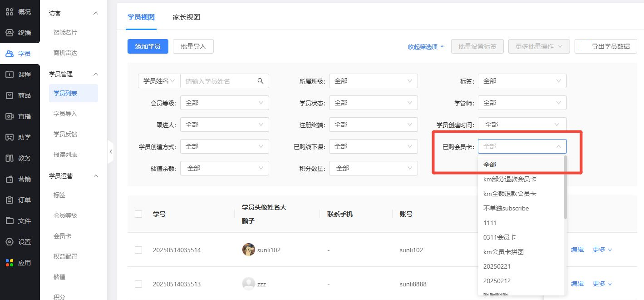644x300 pixels.
Task: Open the 学员状态 filter dropdown
Action: tap(374, 103)
